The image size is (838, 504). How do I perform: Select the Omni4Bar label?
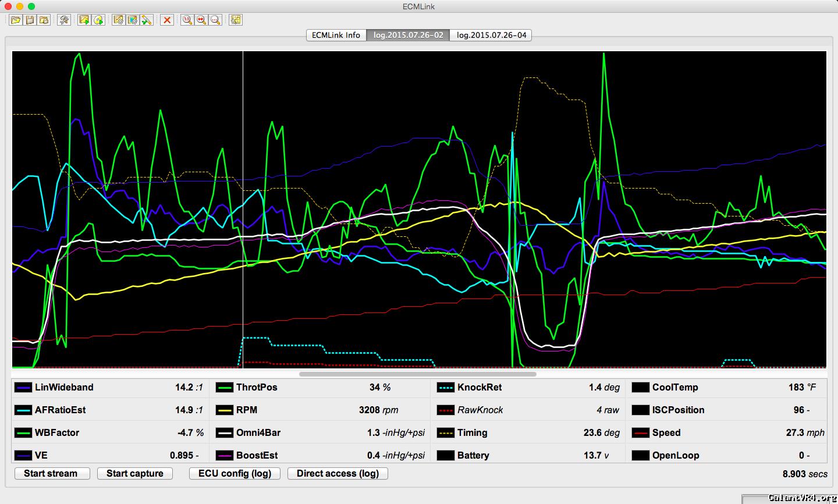[258, 433]
